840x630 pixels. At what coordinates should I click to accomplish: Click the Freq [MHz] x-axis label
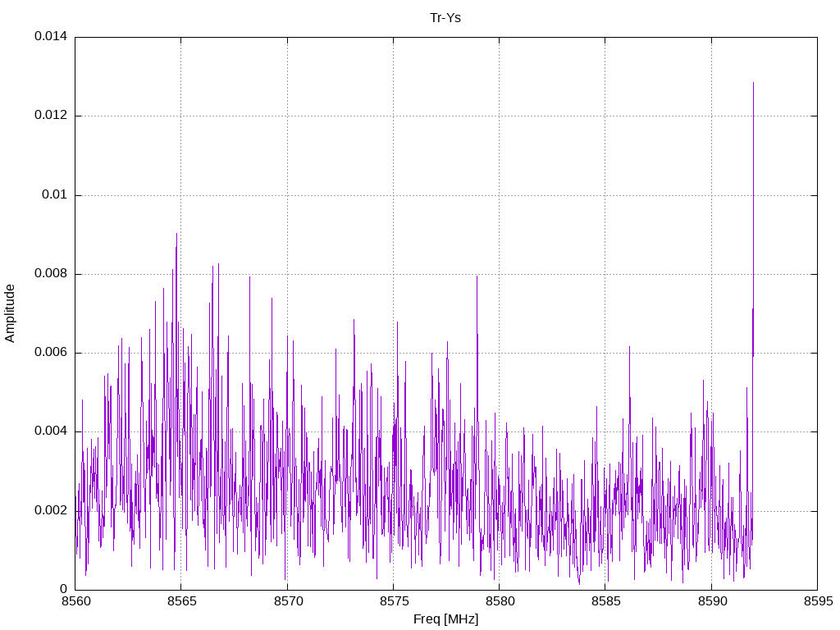pyautogui.click(x=445, y=619)
